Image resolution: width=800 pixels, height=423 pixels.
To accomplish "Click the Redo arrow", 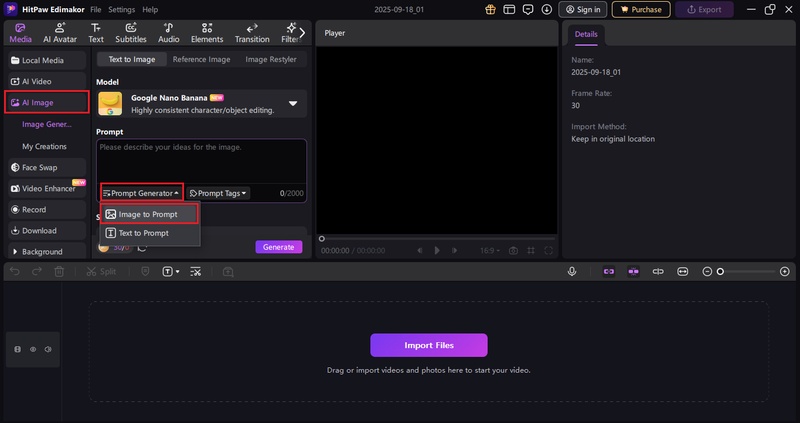I will pyautogui.click(x=37, y=272).
